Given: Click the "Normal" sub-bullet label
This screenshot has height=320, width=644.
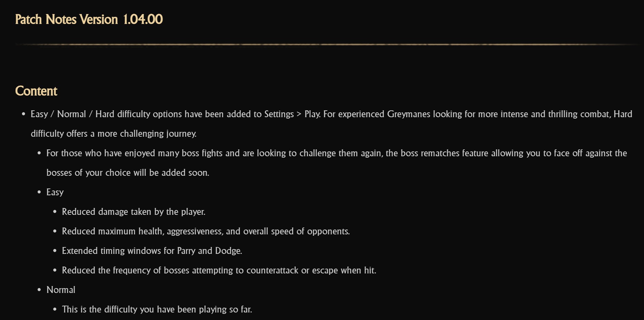Looking at the screenshot, I should [x=61, y=290].
